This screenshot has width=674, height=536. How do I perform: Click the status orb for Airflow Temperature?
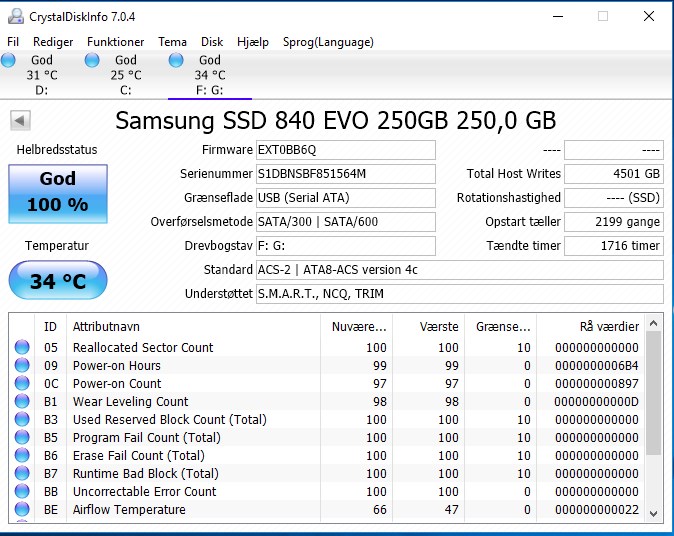[x=22, y=509]
